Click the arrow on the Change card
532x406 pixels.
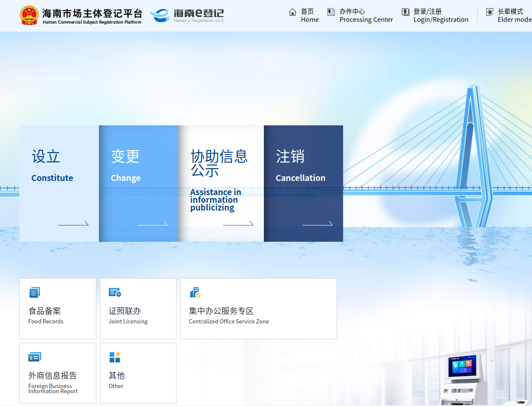(x=152, y=223)
